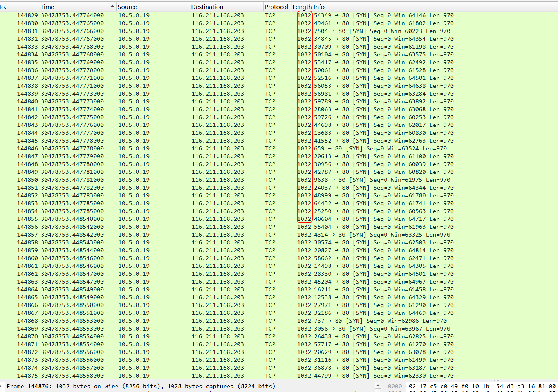
Task: Select packet number 144838
Action: [x=27, y=86]
